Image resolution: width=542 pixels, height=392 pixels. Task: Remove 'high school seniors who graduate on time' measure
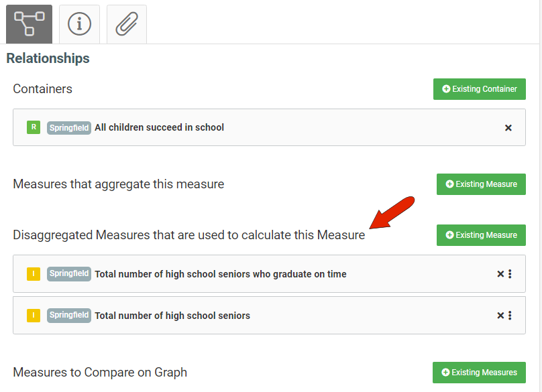coord(500,274)
